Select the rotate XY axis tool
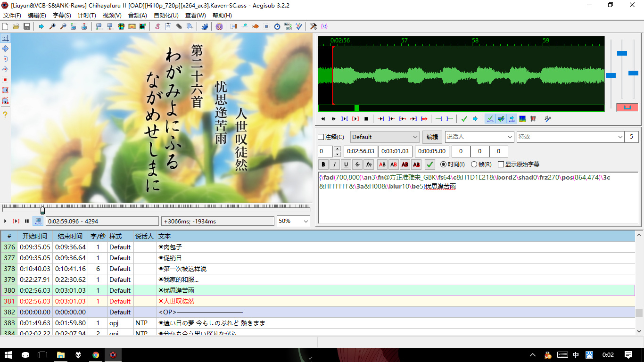The height and width of the screenshot is (362, 644). click(x=5, y=69)
